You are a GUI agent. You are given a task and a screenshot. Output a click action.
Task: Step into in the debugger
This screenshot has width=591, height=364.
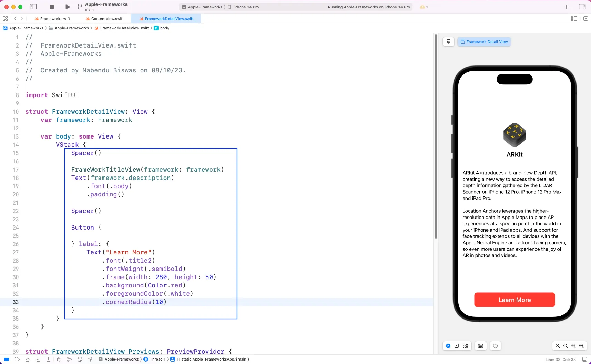[x=38, y=359]
